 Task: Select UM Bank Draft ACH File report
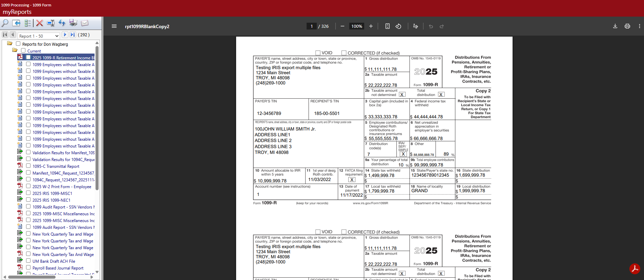click(x=54, y=261)
